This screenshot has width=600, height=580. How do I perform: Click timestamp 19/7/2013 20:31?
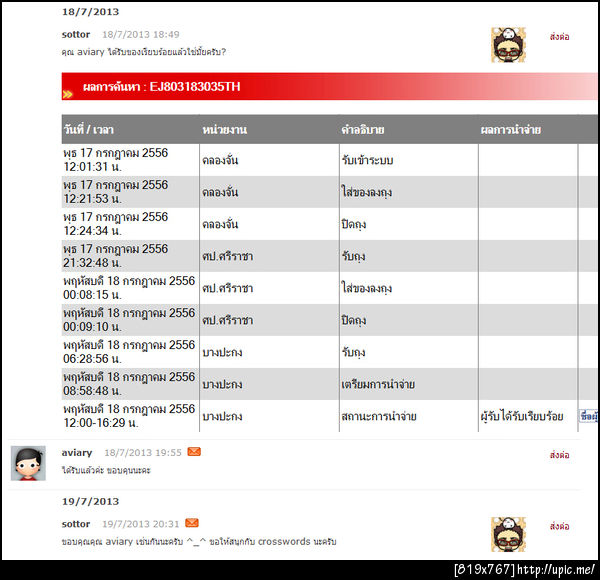pyautogui.click(x=140, y=524)
